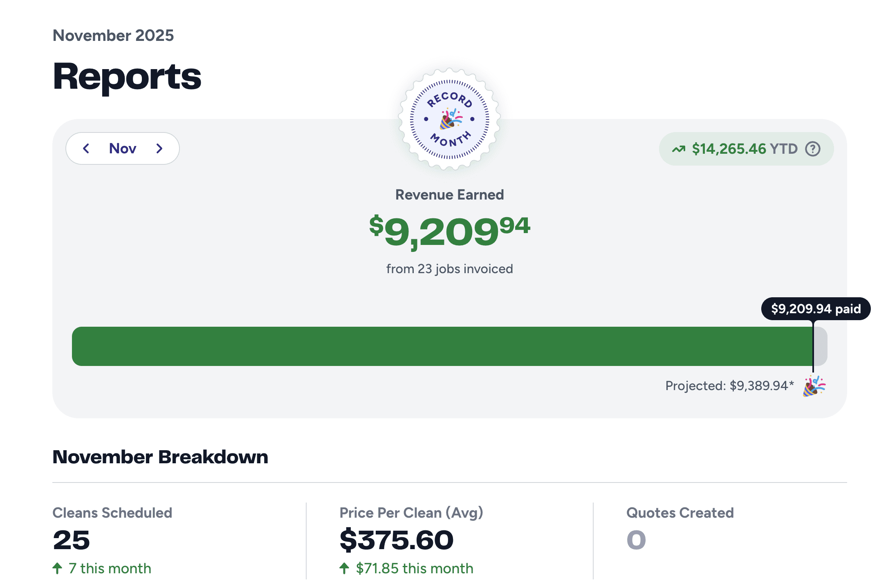Click the Quotes Created value of zero
Viewport: 888px width, 588px height.
tap(636, 540)
